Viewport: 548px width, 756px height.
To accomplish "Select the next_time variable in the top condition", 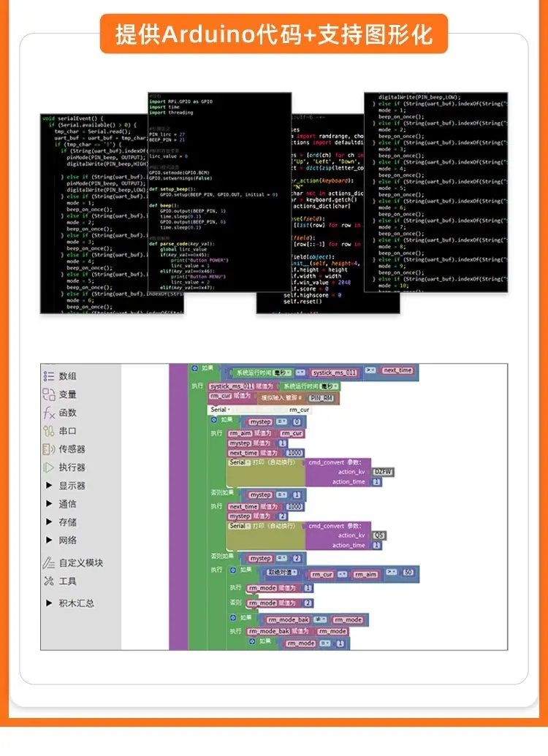I will coord(398,370).
